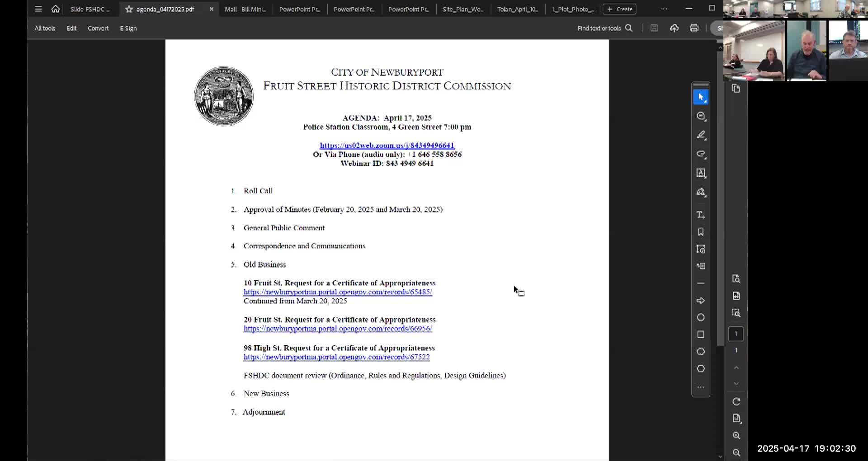
Task: Zoom out with magnifier minus icon
Action: (736, 452)
